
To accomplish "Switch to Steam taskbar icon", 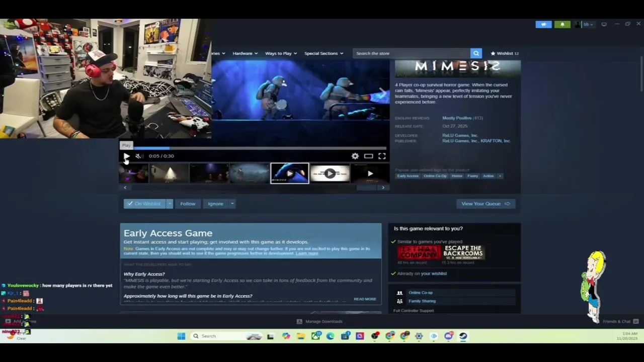I will point(463,336).
